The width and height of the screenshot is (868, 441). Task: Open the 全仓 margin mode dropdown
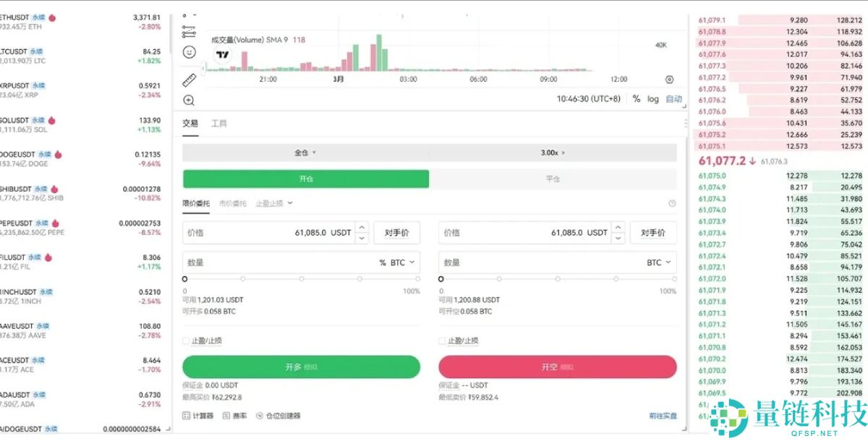tap(304, 152)
